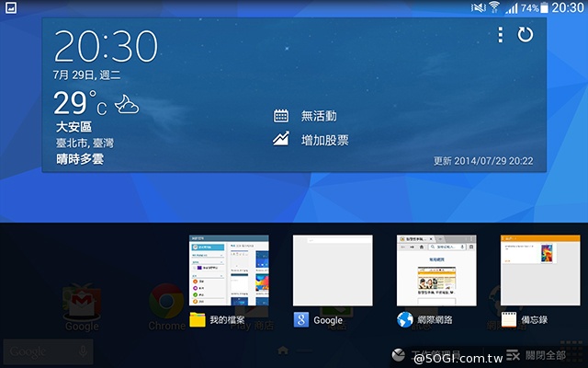Viewport: 588px width, 368px height.
Task: Tap the 晴時多雲 weather condition text
Action: 80,159
